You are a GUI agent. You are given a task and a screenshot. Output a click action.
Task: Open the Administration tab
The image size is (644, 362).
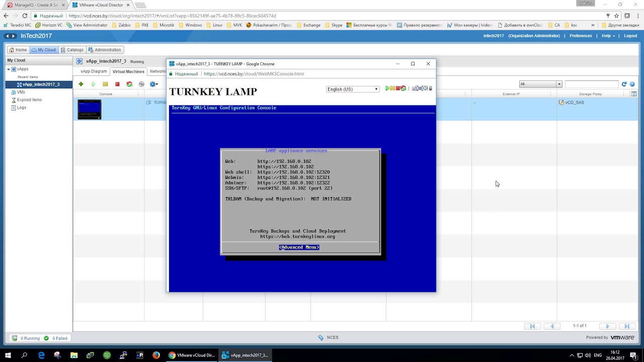click(x=105, y=50)
